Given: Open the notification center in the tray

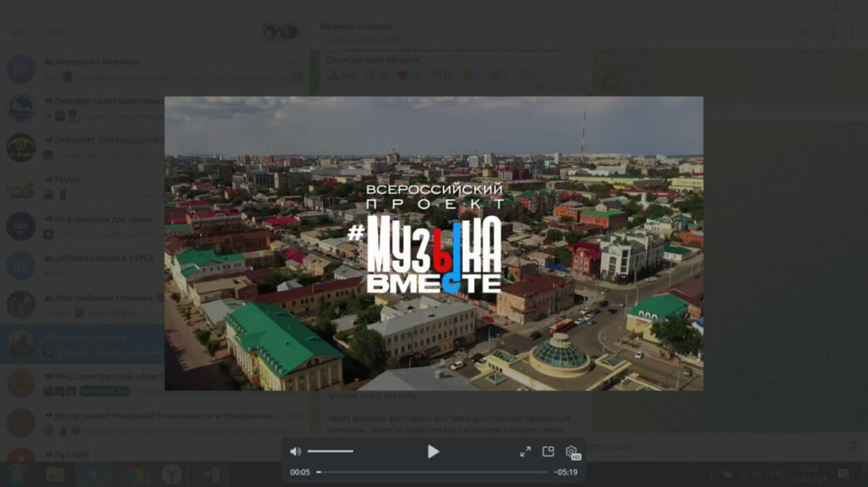Looking at the screenshot, I should [x=843, y=475].
